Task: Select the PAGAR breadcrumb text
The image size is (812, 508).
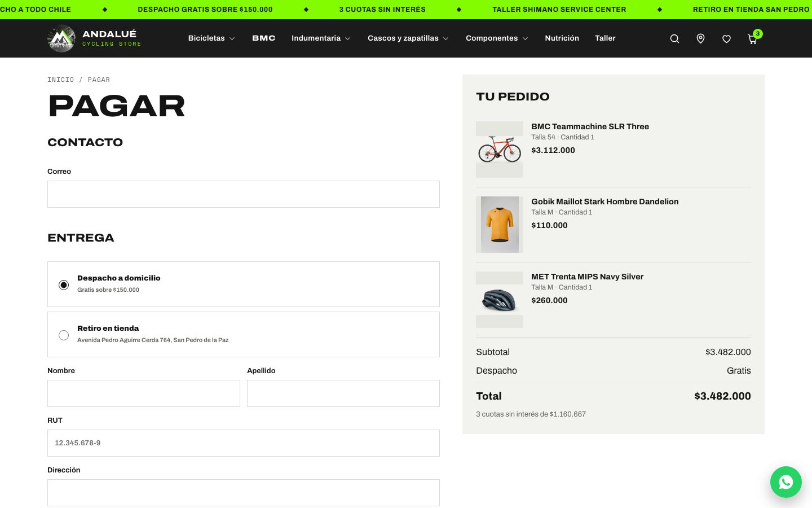Action: [x=99, y=80]
